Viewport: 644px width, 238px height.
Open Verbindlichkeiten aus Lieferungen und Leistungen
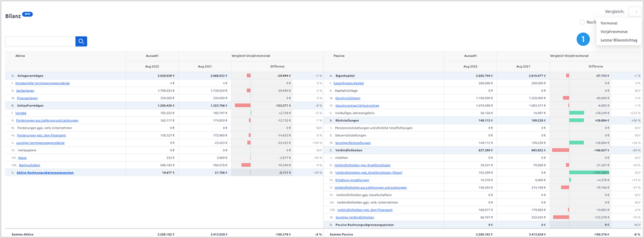click(x=371, y=187)
